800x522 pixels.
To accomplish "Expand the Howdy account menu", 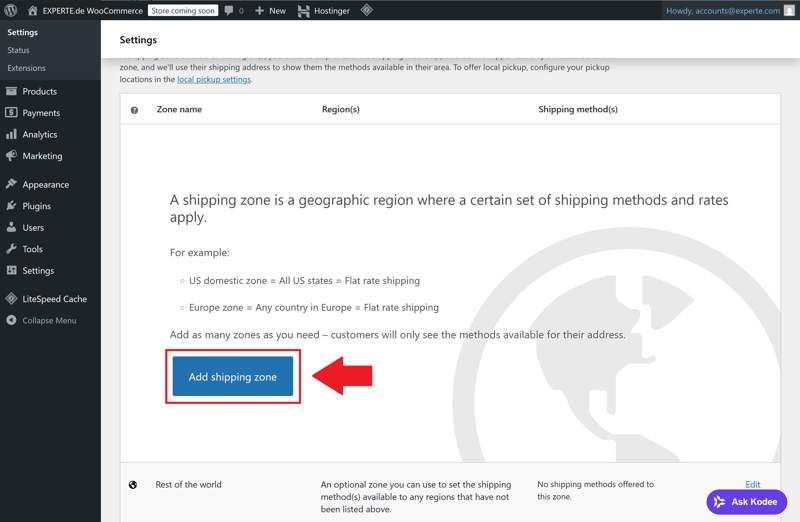I will pos(722,10).
